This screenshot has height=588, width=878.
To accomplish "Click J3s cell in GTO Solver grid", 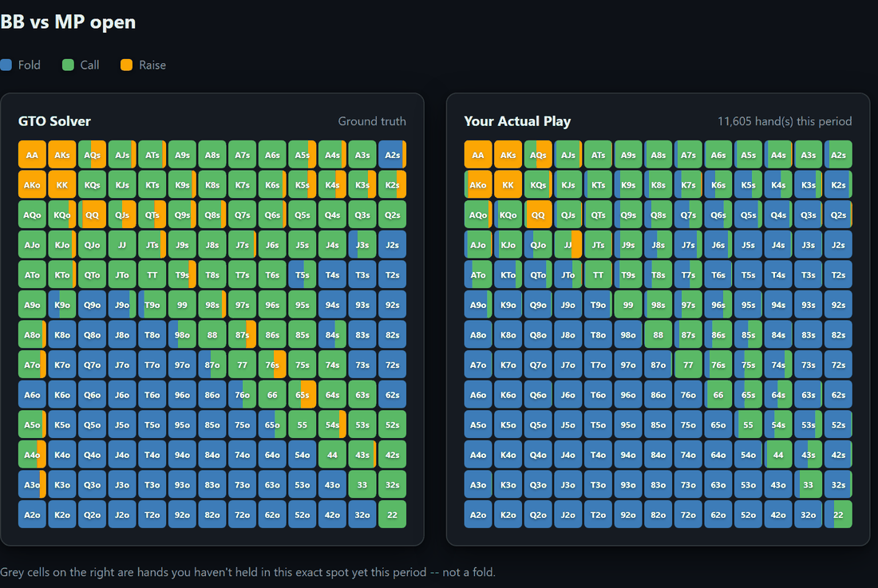I will [362, 244].
